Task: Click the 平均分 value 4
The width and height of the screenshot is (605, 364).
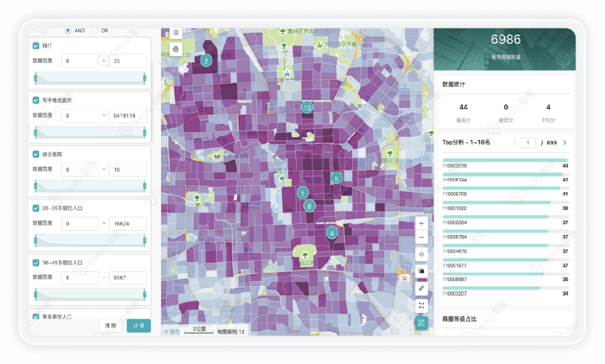Action: pyautogui.click(x=548, y=107)
